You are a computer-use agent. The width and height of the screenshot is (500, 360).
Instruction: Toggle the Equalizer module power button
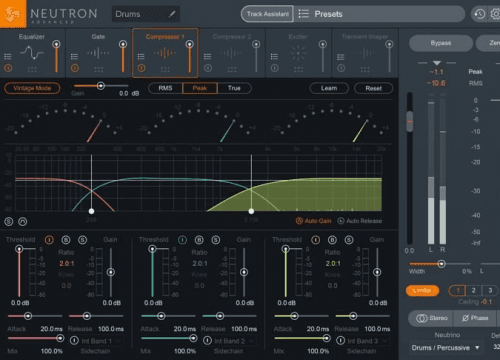(8, 68)
